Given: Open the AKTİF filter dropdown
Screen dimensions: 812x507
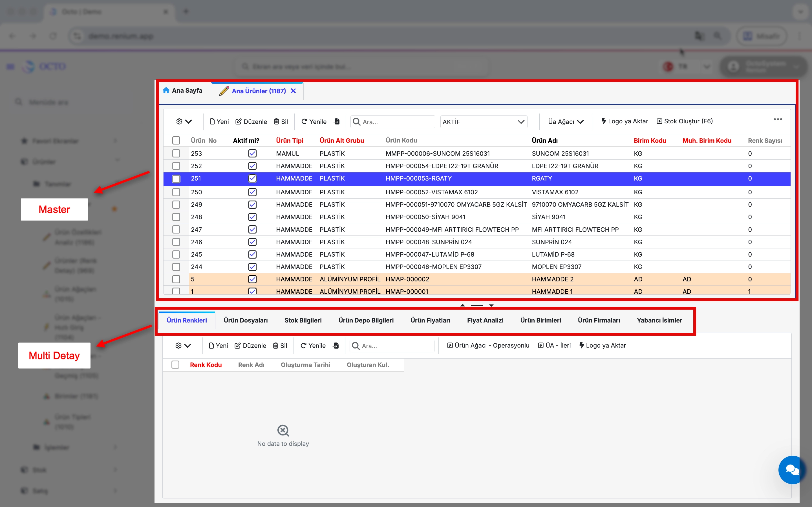Looking at the screenshot, I should click(x=521, y=122).
